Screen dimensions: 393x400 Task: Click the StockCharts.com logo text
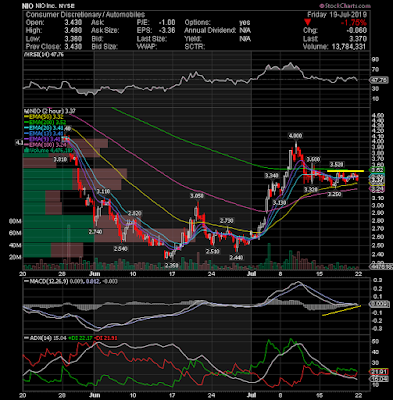344,6
